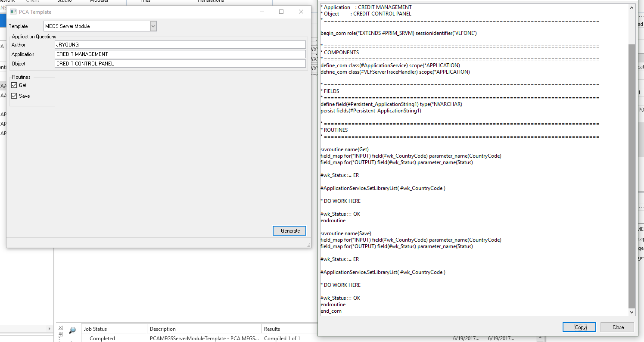This screenshot has width=644, height=342.
Task: Click the 'define_com class(#VLFServerTraceHandler)' line
Action: pos(395,72)
